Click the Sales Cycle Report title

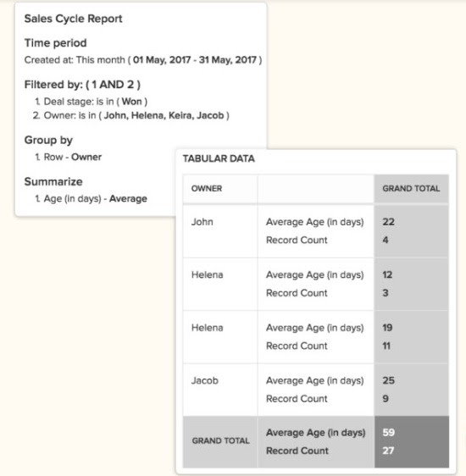point(73,19)
